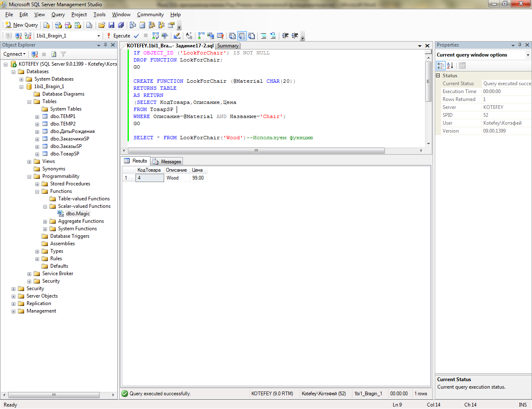
Task: Save the current query file
Action: coord(111,25)
